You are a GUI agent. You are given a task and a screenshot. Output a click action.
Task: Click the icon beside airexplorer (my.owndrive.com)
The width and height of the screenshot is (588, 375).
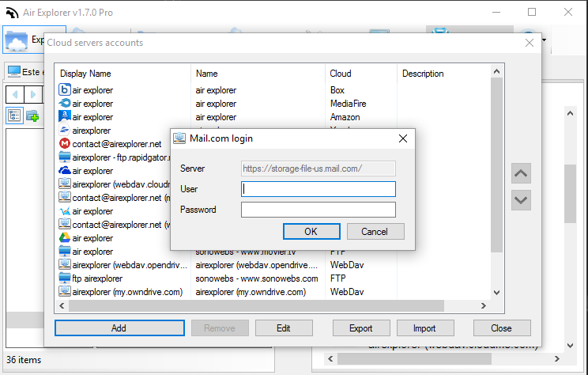point(65,291)
